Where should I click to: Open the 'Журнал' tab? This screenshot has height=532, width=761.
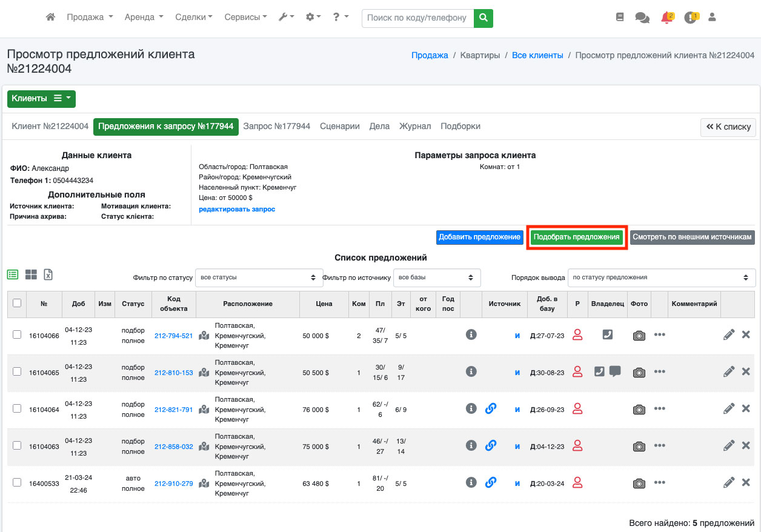point(415,126)
